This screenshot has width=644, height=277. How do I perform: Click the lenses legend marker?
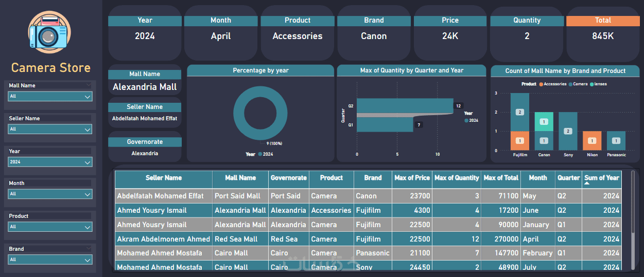(592, 84)
